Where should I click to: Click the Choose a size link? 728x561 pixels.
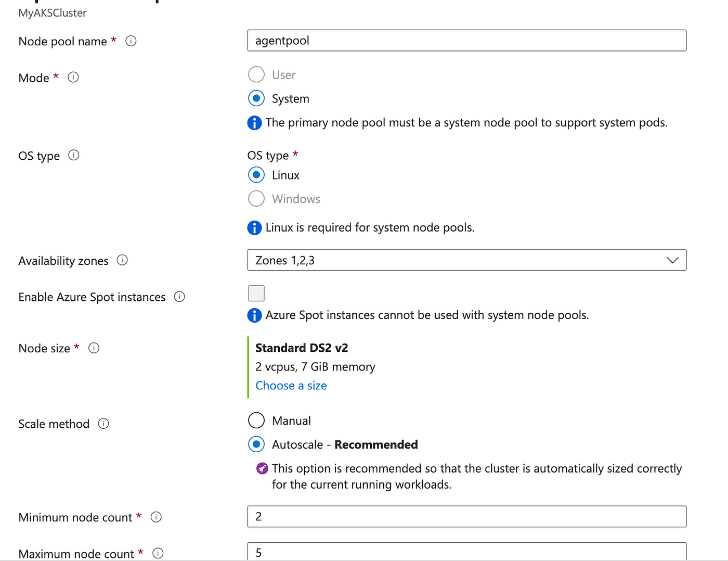click(291, 386)
